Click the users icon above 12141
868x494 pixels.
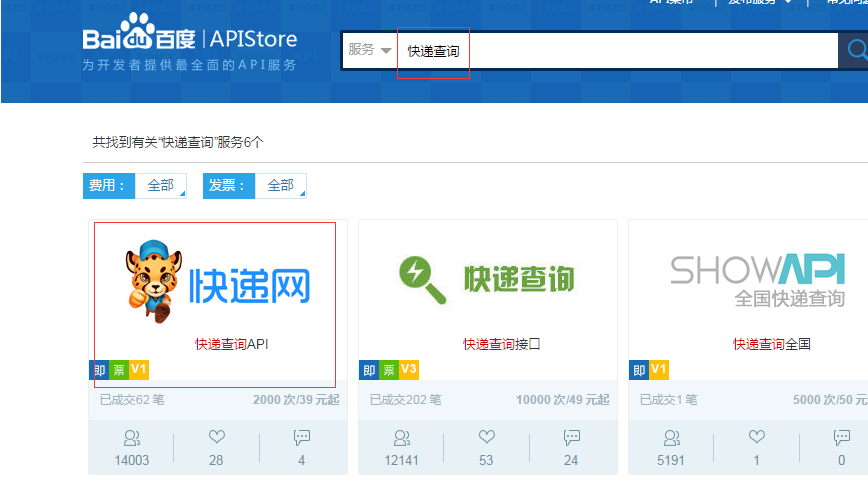coord(402,439)
